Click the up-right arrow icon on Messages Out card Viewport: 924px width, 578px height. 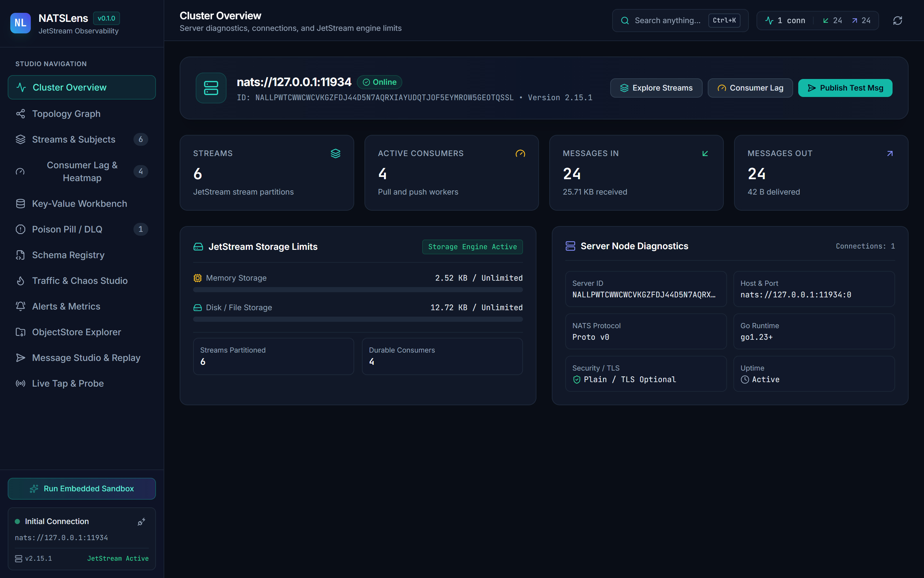tap(890, 153)
